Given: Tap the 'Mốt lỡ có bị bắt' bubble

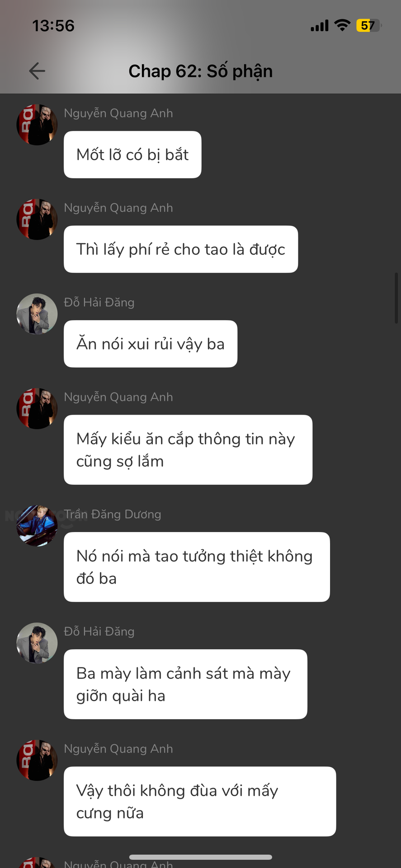Looking at the screenshot, I should tap(132, 155).
